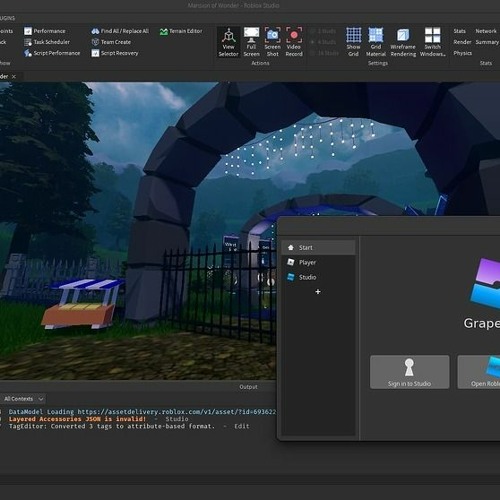500x500 pixels.
Task: Open the Team Create panel
Action: click(x=111, y=42)
